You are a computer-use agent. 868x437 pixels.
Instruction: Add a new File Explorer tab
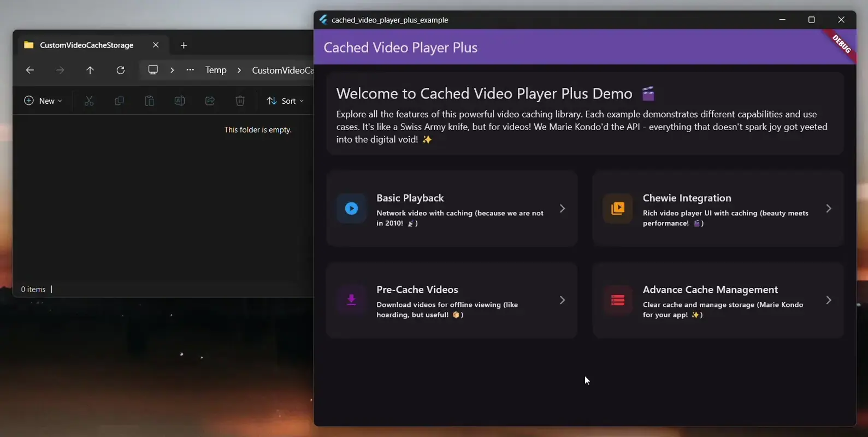coord(184,45)
